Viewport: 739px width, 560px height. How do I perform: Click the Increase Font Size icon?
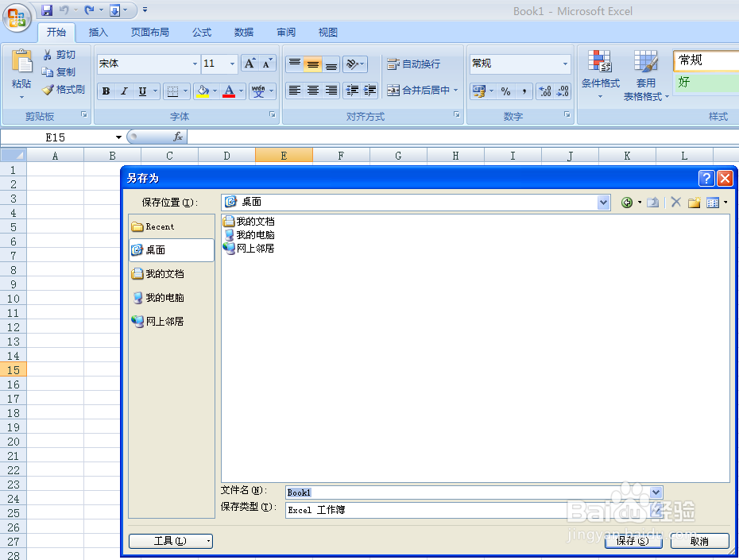pyautogui.click(x=250, y=64)
